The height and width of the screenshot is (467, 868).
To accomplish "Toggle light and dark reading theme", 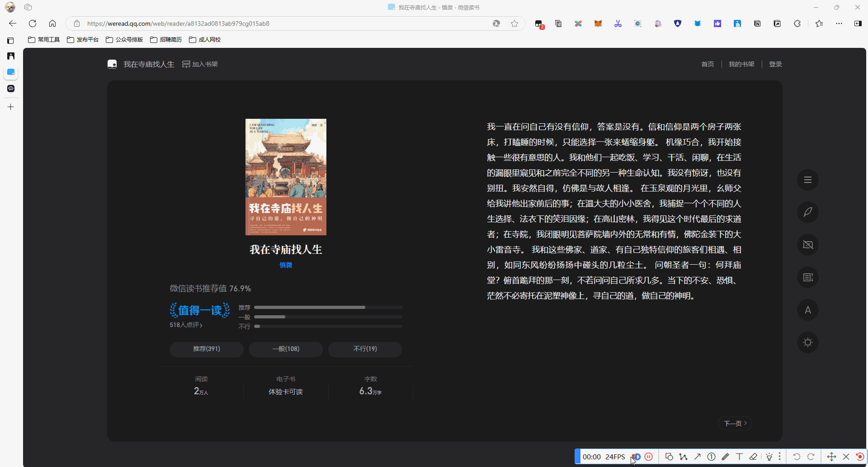I will coord(807,342).
